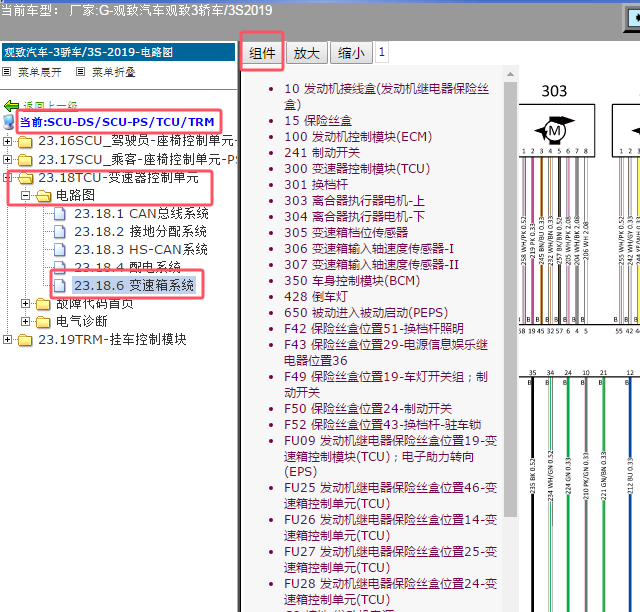Viewport: 640px width, 612px height.
Task: Click document icon of 23.18.2 接地分配系统
Action: 60,232
